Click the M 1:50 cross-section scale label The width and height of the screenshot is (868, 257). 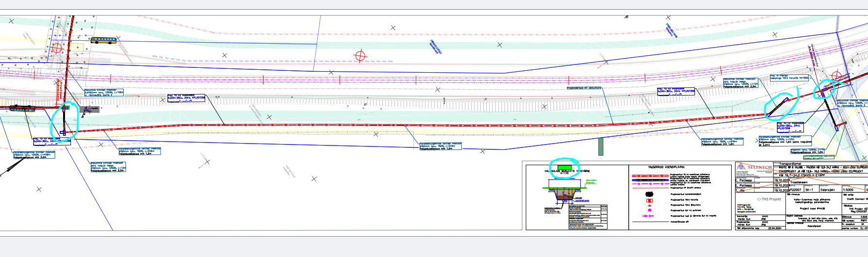click(x=564, y=173)
